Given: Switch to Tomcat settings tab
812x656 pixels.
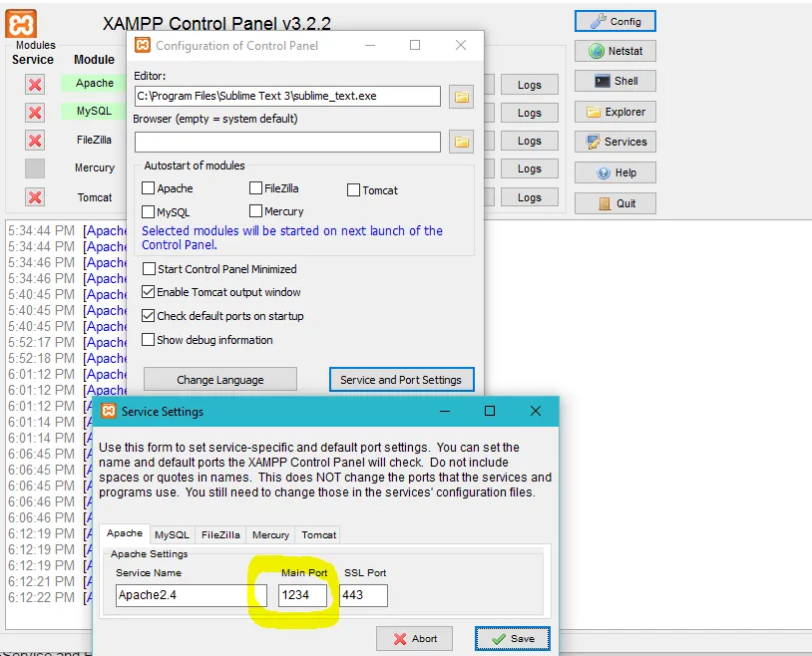Looking at the screenshot, I should point(318,534).
